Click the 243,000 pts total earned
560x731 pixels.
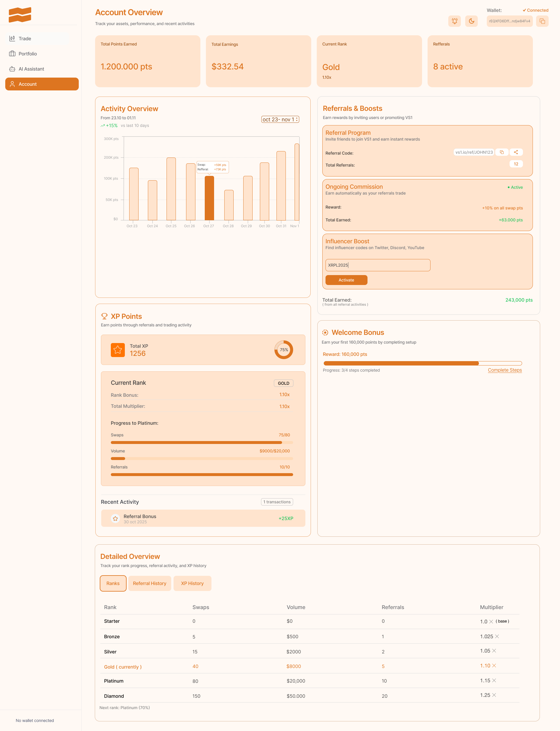click(x=519, y=300)
